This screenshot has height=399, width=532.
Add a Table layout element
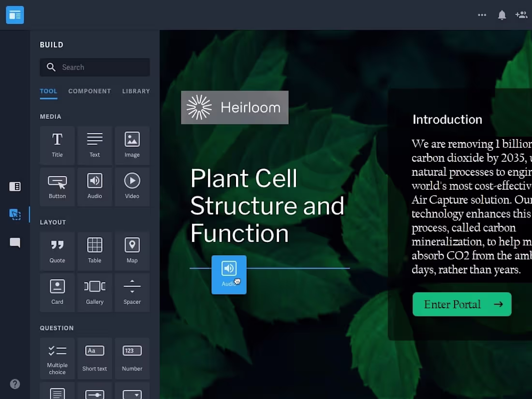point(94,251)
